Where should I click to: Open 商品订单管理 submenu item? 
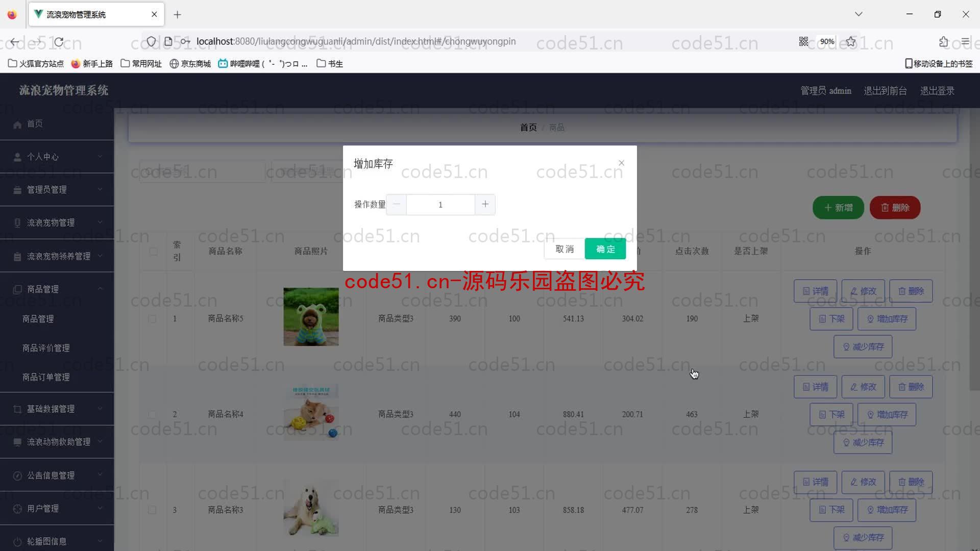pos(46,377)
